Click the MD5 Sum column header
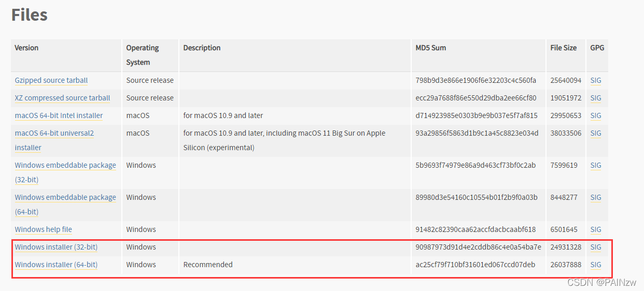The width and height of the screenshot is (644, 291). pyautogui.click(x=431, y=48)
